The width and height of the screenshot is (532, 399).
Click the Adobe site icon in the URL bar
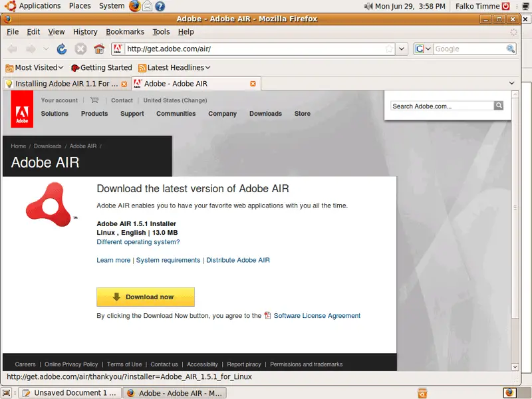(x=118, y=49)
